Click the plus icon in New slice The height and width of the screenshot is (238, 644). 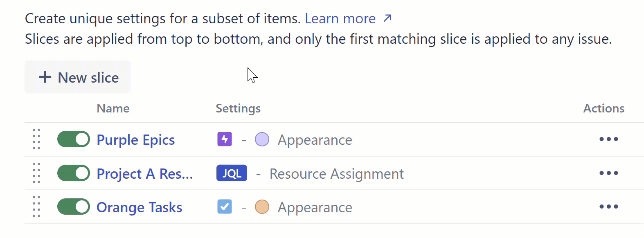(45, 77)
